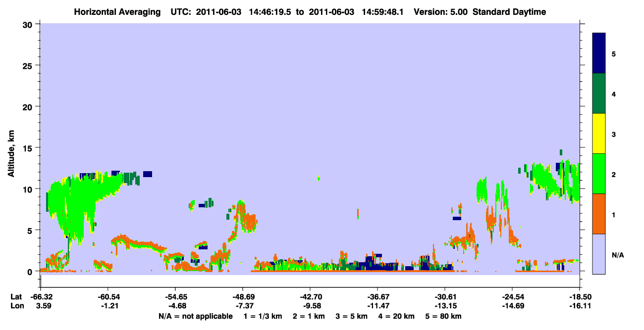
Task: Click latitude value -60.54
Action: [108, 297]
